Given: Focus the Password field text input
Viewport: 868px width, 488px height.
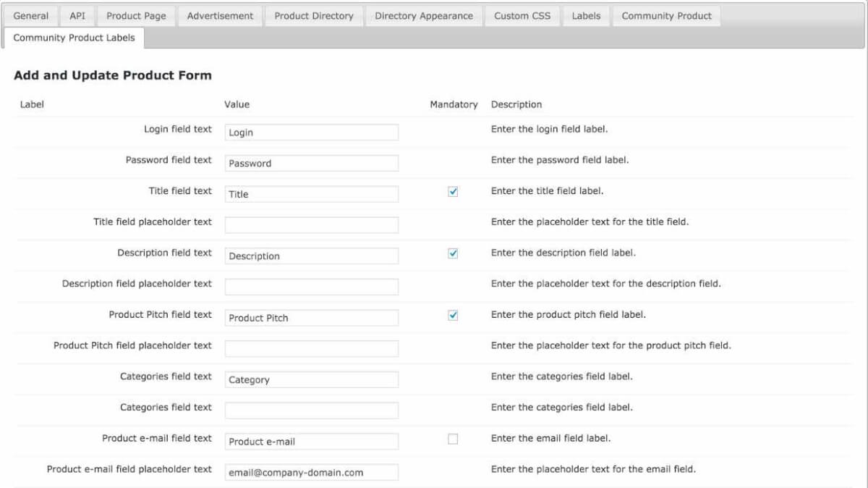Looking at the screenshot, I should [311, 163].
